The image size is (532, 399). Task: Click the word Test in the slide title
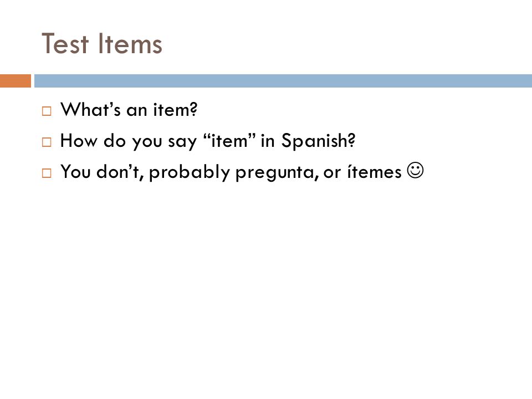[65, 43]
